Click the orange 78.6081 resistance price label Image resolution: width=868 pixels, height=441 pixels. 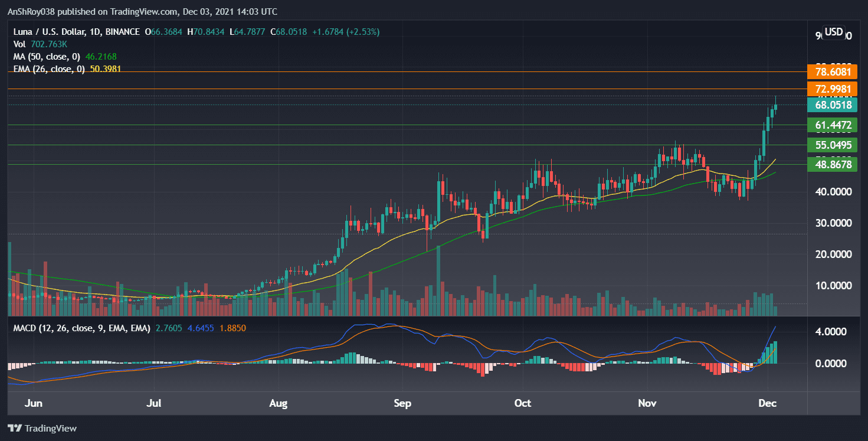[832, 71]
